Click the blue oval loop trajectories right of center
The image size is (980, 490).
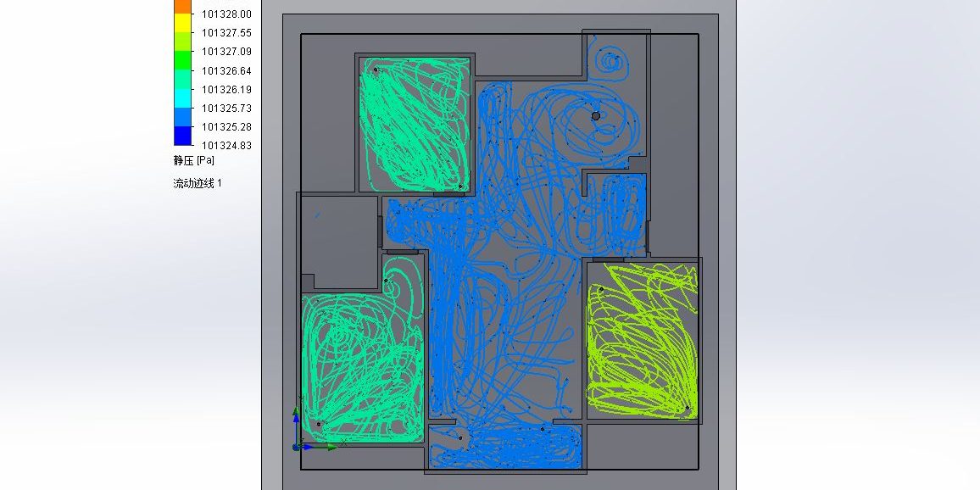[x=626, y=212]
